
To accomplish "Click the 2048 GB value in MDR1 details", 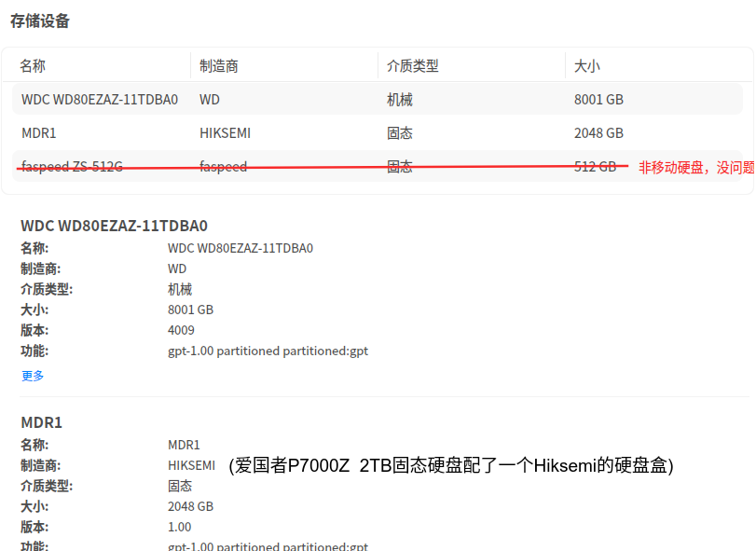I will [x=190, y=506].
